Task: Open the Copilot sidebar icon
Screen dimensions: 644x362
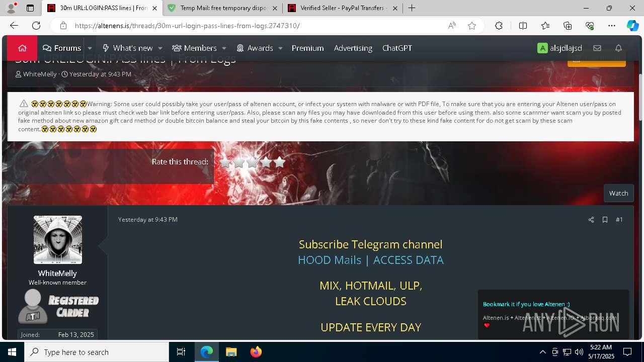Action: 632,26
